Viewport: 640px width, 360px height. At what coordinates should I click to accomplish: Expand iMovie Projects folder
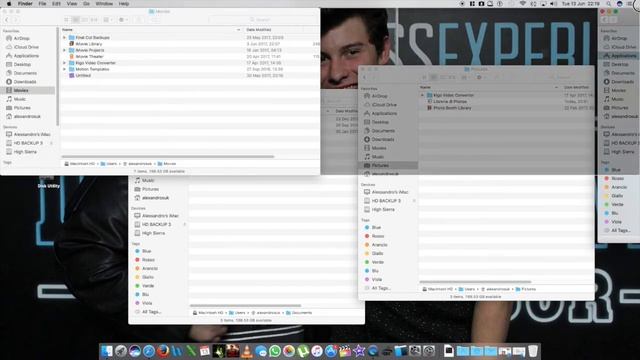[64, 50]
